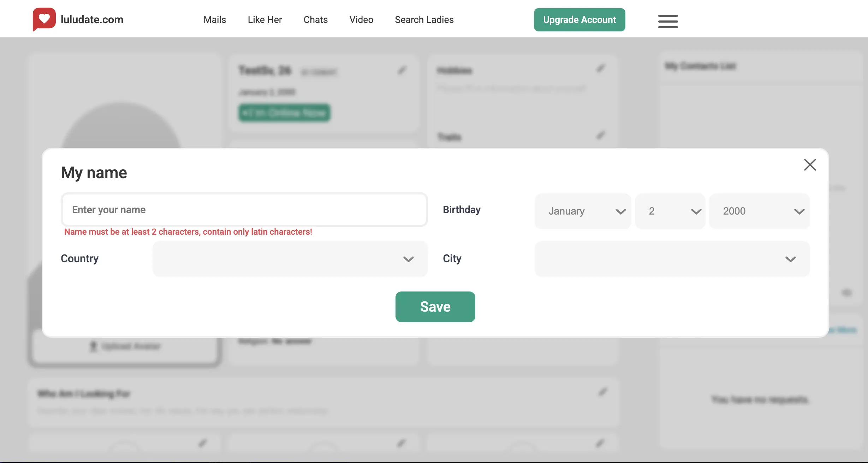Open the Video nav link
This screenshot has width=868, height=463.
361,20
